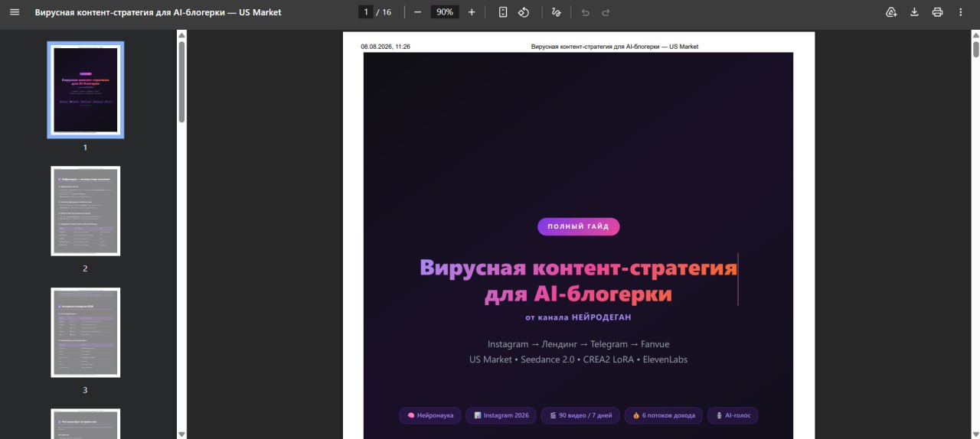Select page 3 thumbnail
Viewport: 980px width, 439px height.
click(x=85, y=333)
